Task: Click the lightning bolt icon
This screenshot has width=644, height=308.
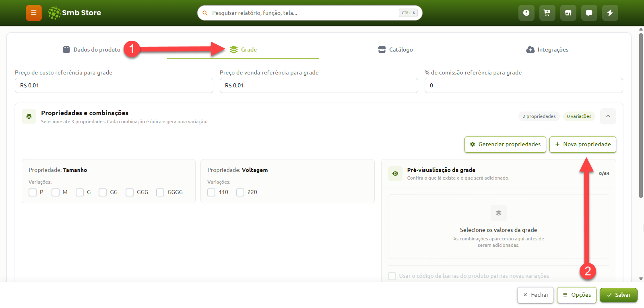Action: coord(610,13)
